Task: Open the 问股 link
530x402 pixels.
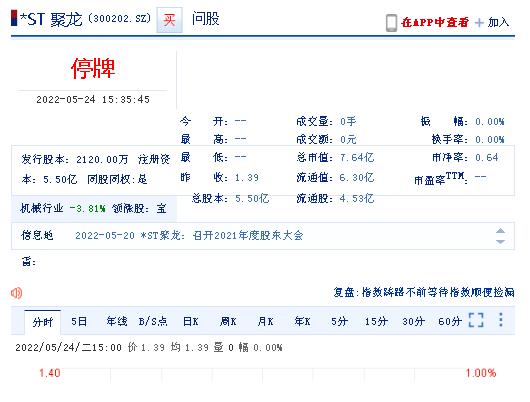Action: [x=206, y=19]
